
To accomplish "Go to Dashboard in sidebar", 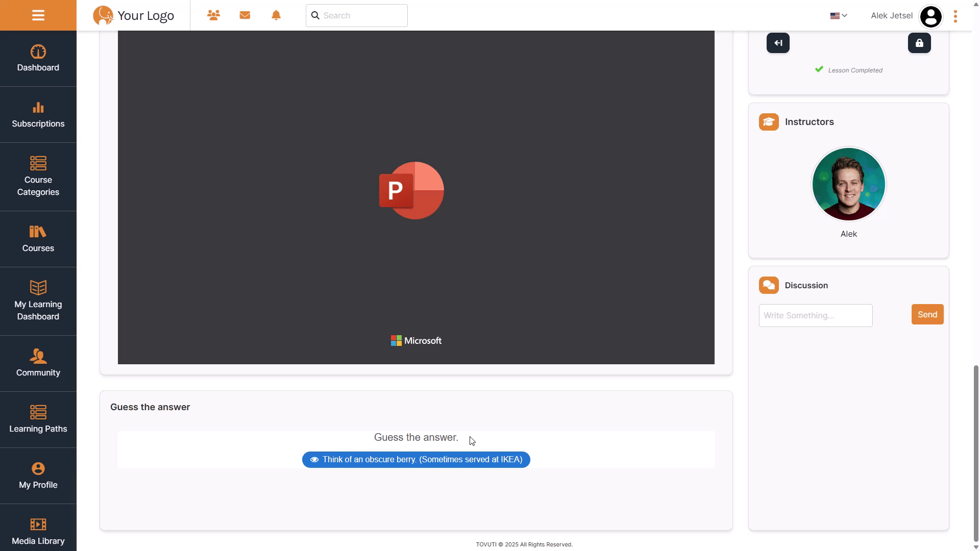I will point(38,59).
